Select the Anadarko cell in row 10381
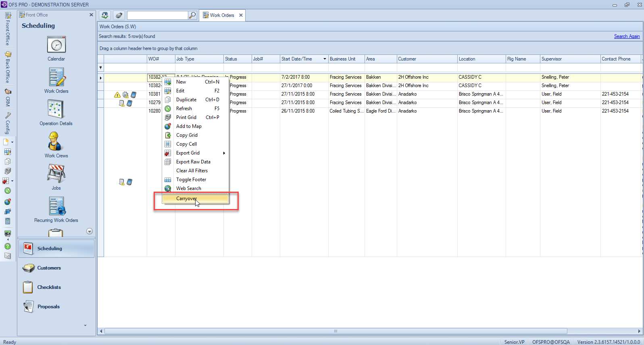 point(427,94)
